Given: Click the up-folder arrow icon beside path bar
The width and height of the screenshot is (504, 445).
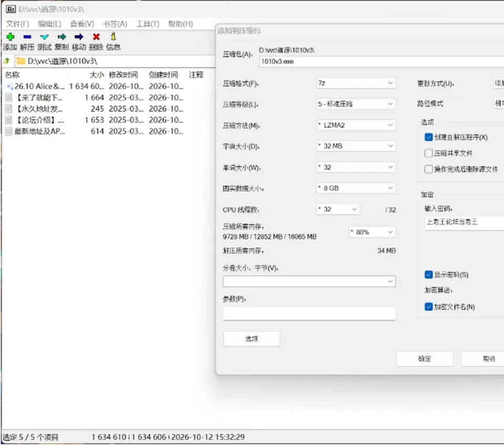Looking at the screenshot, I should coord(7,60).
